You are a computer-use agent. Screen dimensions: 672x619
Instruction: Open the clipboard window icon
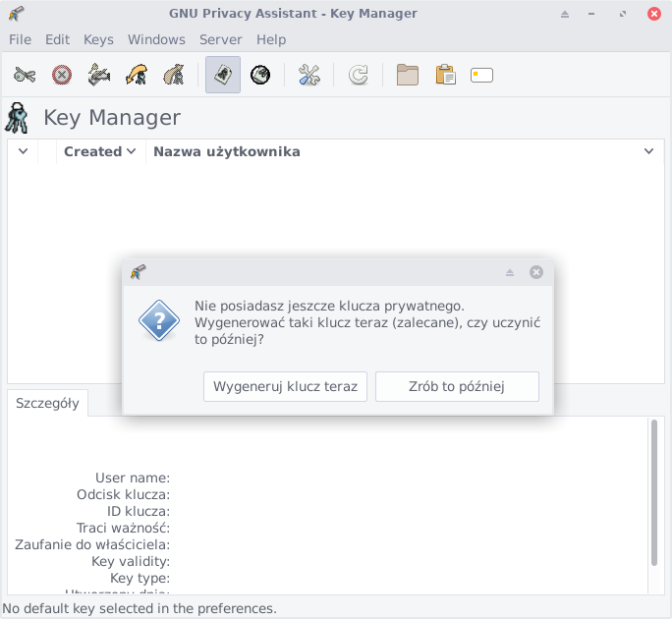(x=445, y=75)
